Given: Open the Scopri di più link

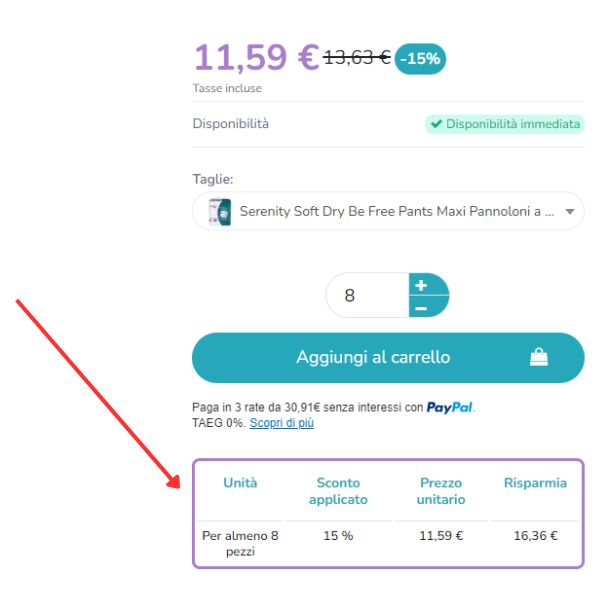Looking at the screenshot, I should 281,423.
